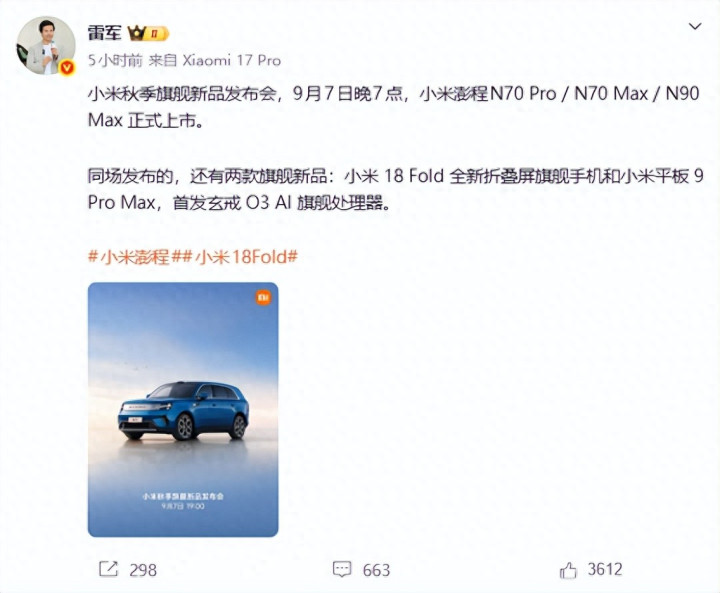Expand the post options chevron
The width and height of the screenshot is (720, 593).
pyautogui.click(x=695, y=27)
